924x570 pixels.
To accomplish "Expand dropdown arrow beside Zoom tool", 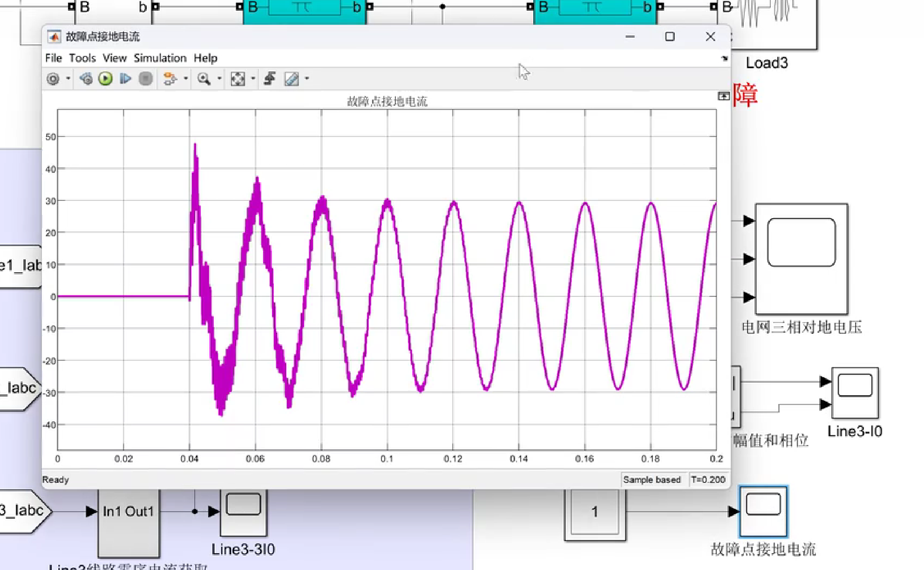I will point(219,79).
